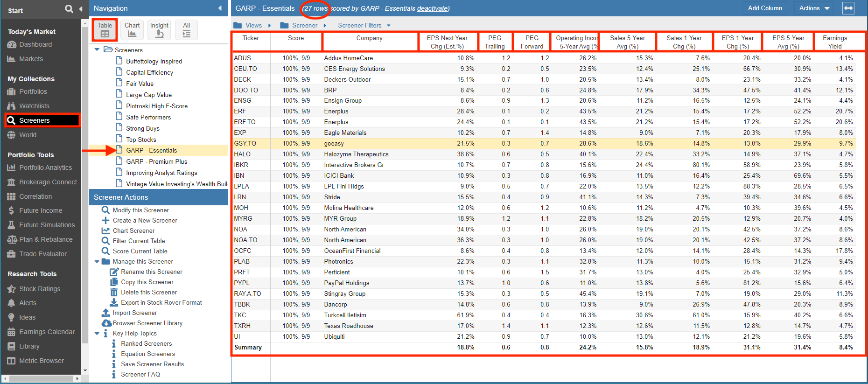The height and width of the screenshot is (384, 868).
Task: Open Plan & Rebalance tool
Action: pyautogui.click(x=40, y=239)
